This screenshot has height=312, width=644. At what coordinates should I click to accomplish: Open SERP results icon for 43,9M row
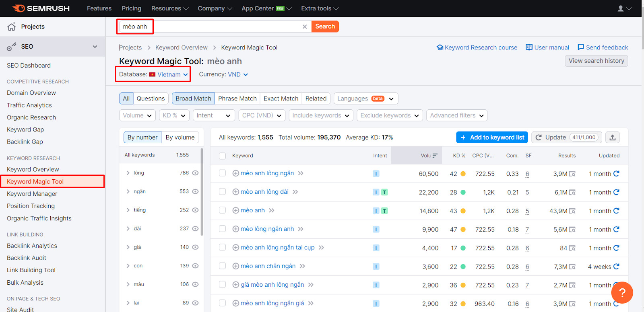(572, 211)
